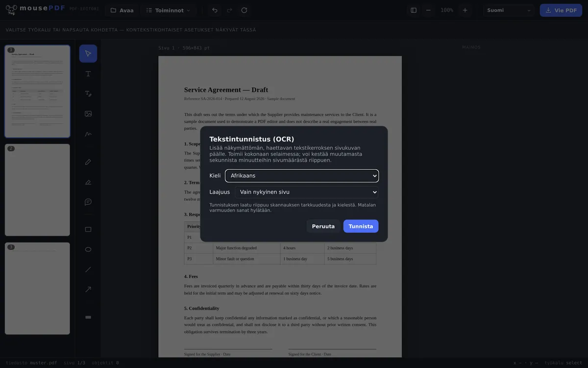This screenshot has width=588, height=368.
Task: Expand the Toiminnot menu
Action: click(x=169, y=10)
